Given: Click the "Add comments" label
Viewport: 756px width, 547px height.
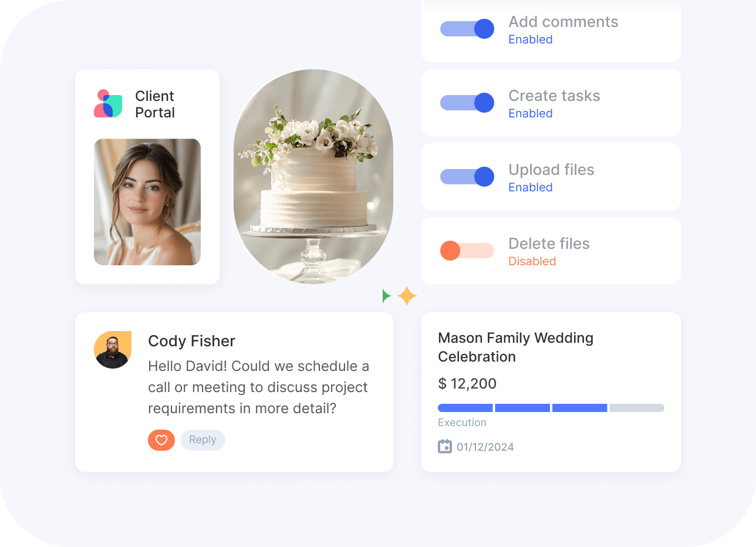Looking at the screenshot, I should click(563, 22).
